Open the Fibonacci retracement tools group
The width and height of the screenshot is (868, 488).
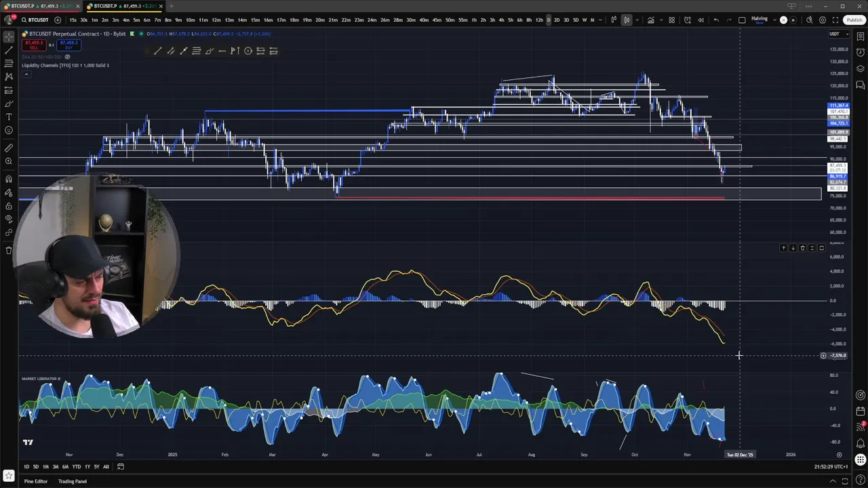(9, 64)
